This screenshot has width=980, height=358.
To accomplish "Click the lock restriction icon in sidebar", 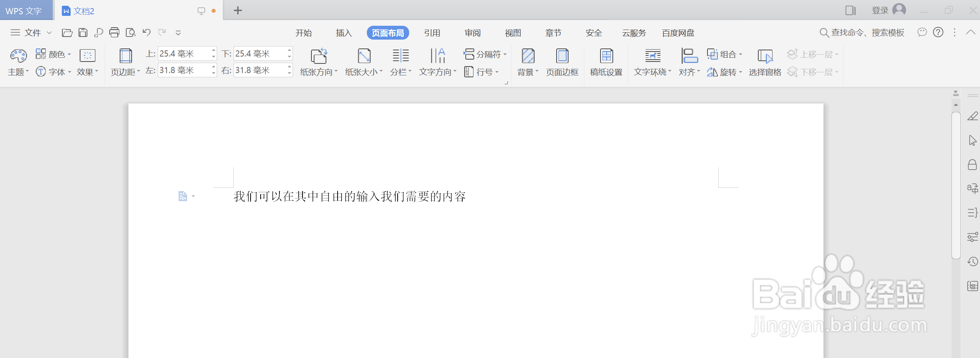I will tap(973, 165).
